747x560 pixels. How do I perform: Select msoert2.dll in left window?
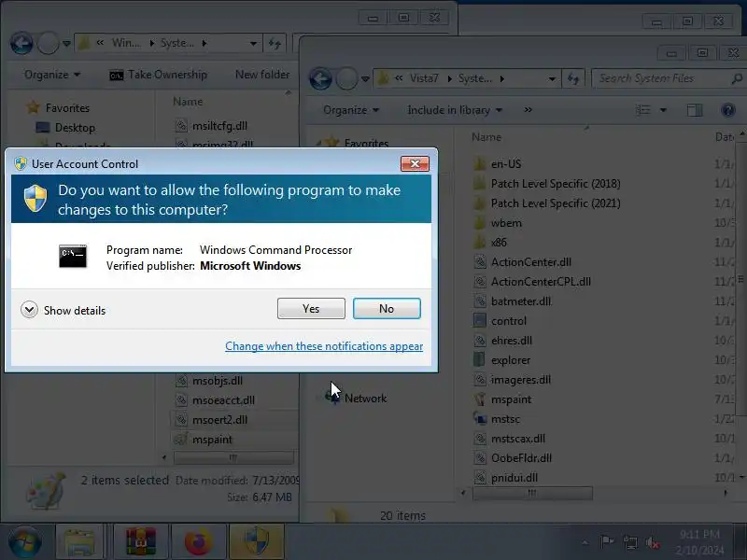click(x=211, y=419)
